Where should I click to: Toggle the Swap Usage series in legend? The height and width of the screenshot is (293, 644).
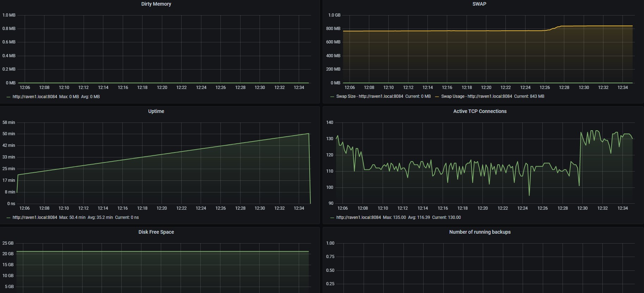click(476, 96)
